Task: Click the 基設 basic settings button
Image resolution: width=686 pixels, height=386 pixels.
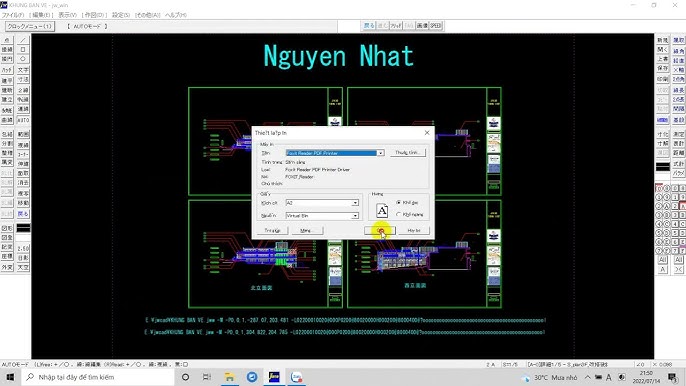Action: click(x=679, y=120)
